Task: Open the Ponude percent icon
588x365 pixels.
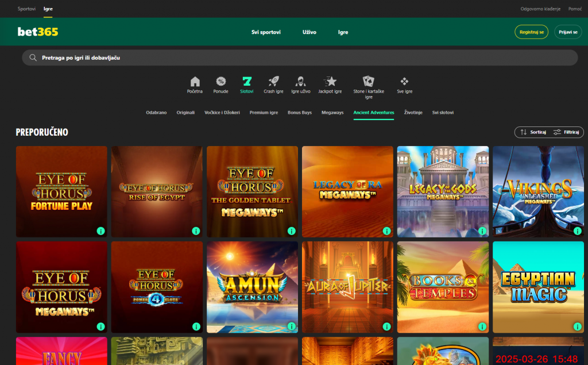Action: (221, 81)
